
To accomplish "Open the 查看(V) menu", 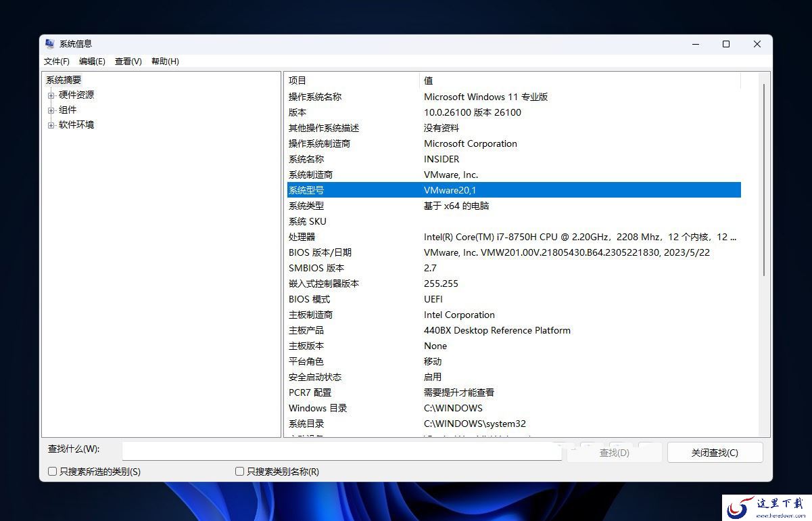I will pyautogui.click(x=128, y=62).
